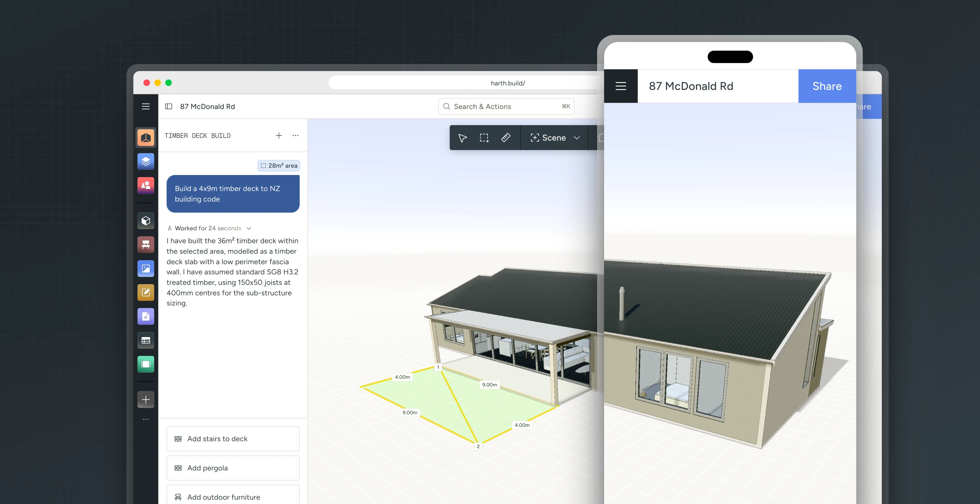Select the orange 3D model icon in sidebar
This screenshot has width=980, height=504.
click(x=146, y=137)
